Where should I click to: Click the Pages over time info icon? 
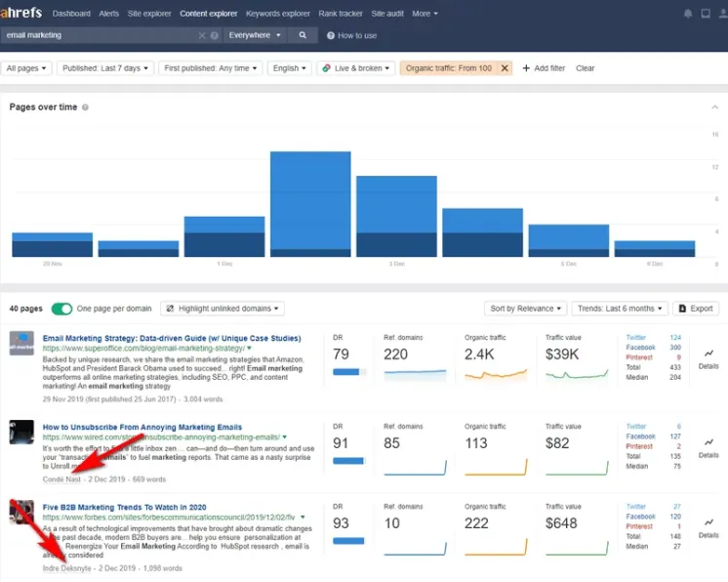click(x=86, y=107)
